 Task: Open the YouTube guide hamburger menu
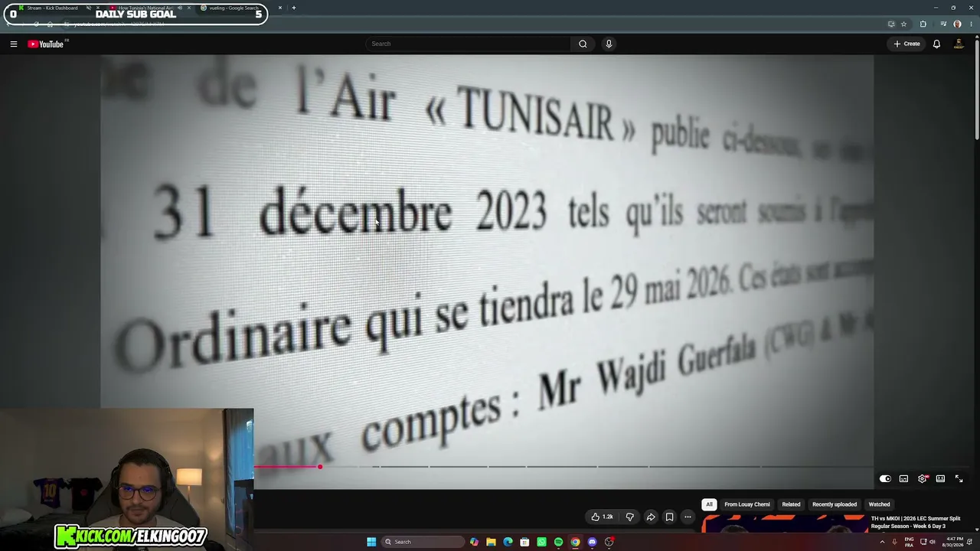pyautogui.click(x=13, y=44)
